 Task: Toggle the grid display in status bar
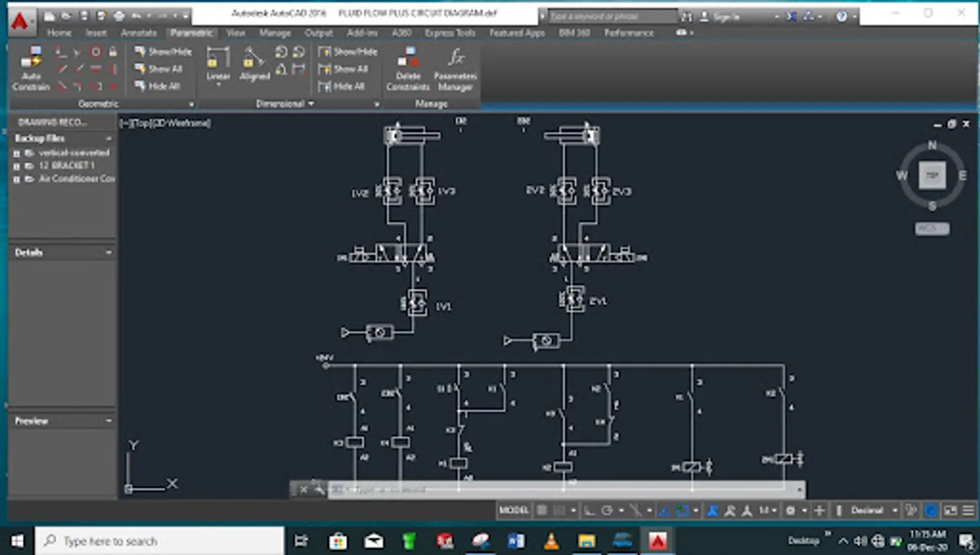pyautogui.click(x=542, y=510)
